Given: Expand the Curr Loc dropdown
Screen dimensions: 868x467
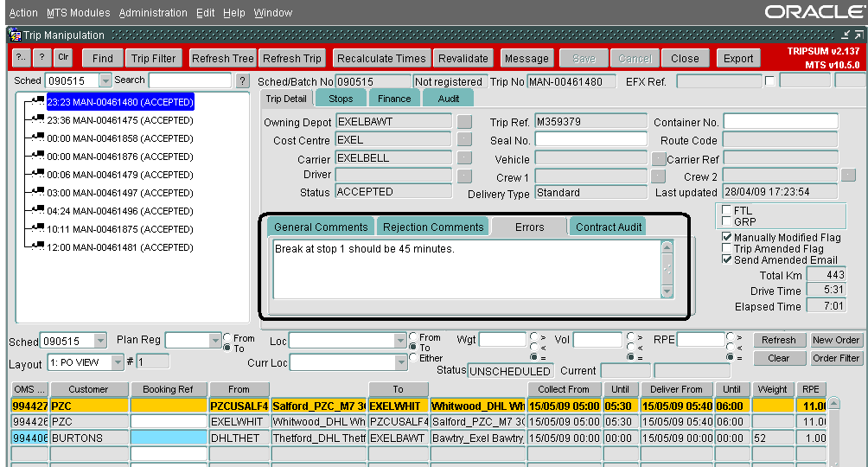Looking at the screenshot, I should 401,362.
